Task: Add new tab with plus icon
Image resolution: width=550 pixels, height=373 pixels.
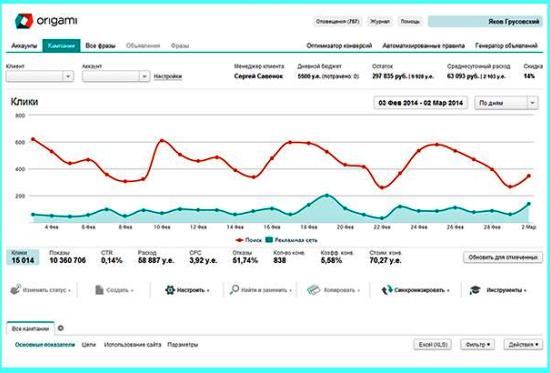Action: click(x=61, y=328)
